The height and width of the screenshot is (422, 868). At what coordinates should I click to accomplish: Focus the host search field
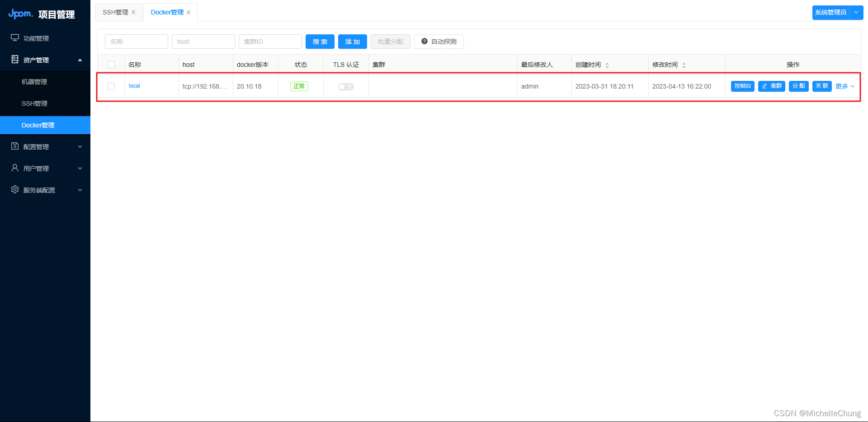(203, 42)
